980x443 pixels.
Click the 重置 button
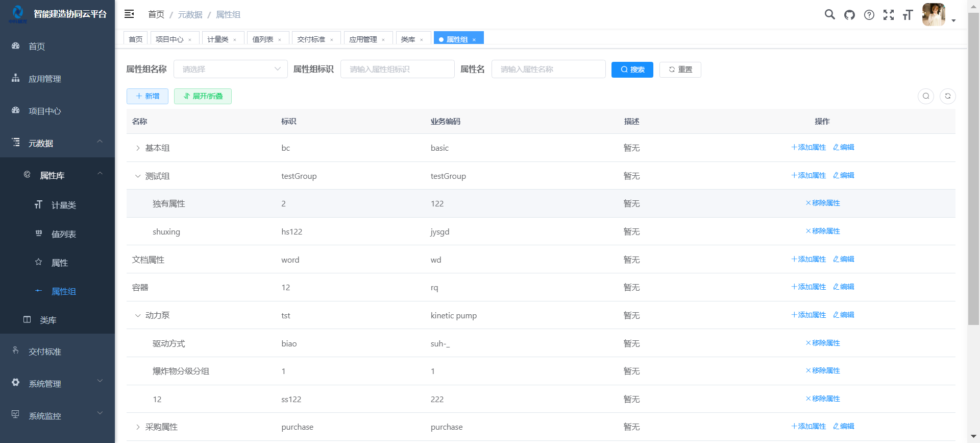(x=680, y=69)
